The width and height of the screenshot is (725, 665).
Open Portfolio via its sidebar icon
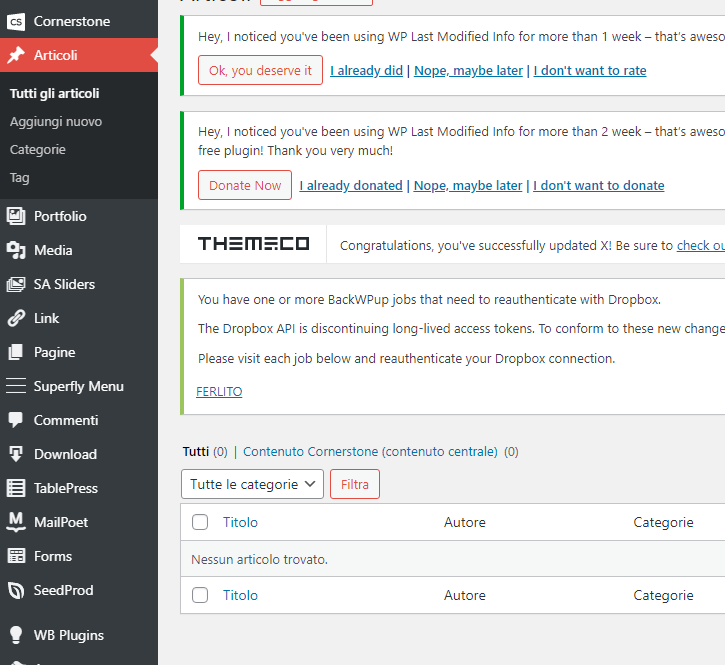[16, 216]
